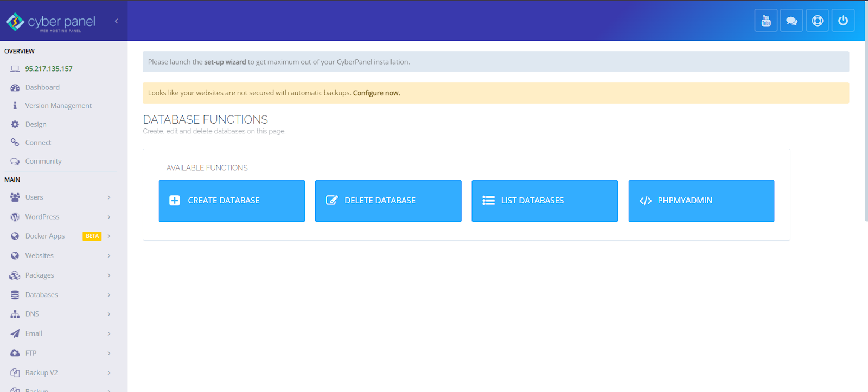
Task: Click the MAIN sidebar section label
Action: (12, 179)
